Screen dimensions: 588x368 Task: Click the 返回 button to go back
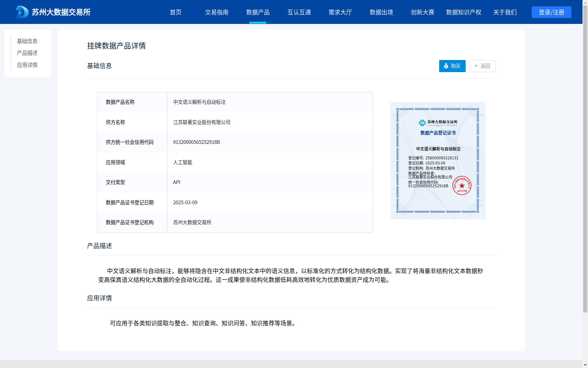482,66
